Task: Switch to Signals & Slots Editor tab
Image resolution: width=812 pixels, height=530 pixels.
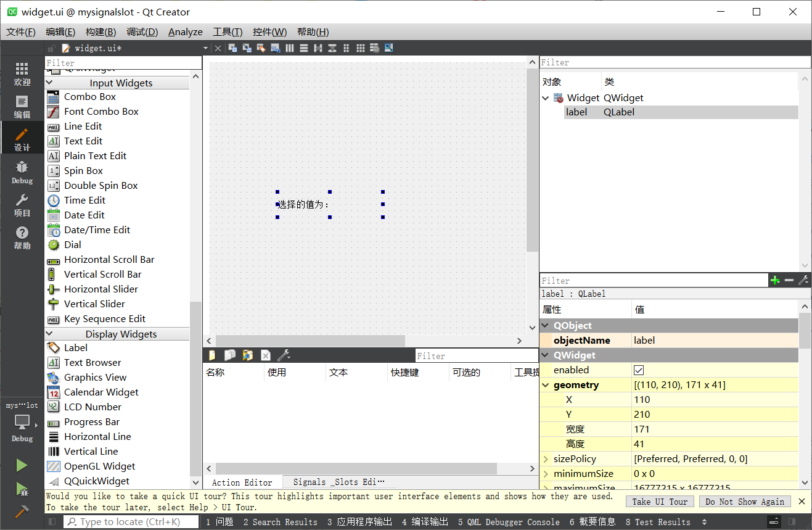Action: tap(338, 482)
